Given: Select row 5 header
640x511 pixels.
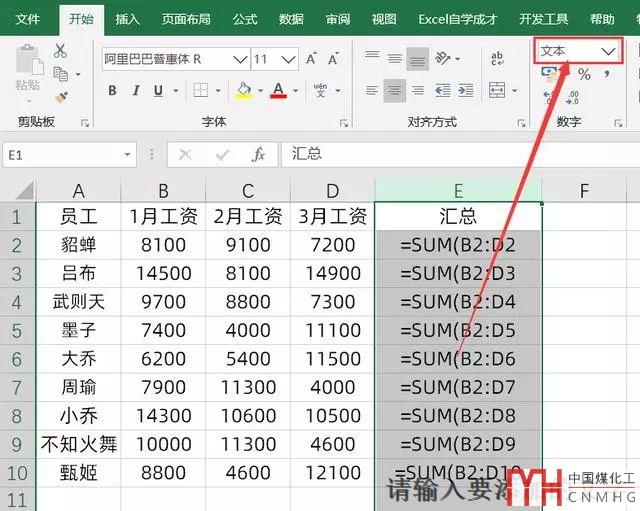Looking at the screenshot, I should coord(16,329).
